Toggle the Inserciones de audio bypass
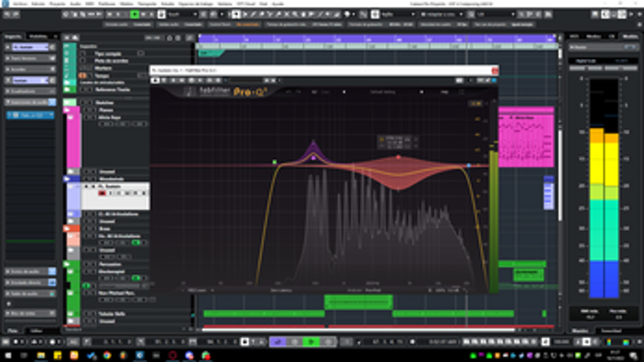 pyautogui.click(x=51, y=102)
